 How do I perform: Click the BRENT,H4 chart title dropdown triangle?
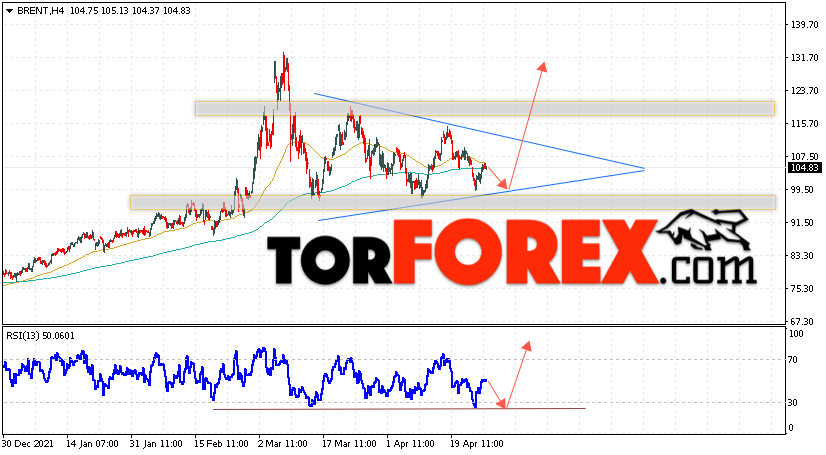click(x=9, y=11)
